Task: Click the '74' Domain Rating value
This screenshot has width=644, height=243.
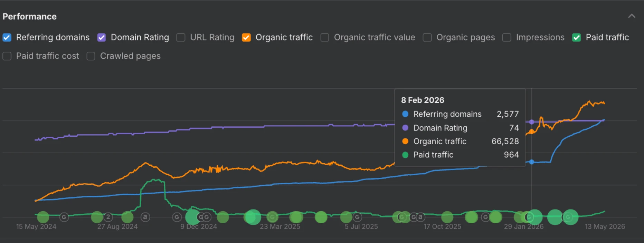Action: click(x=514, y=128)
